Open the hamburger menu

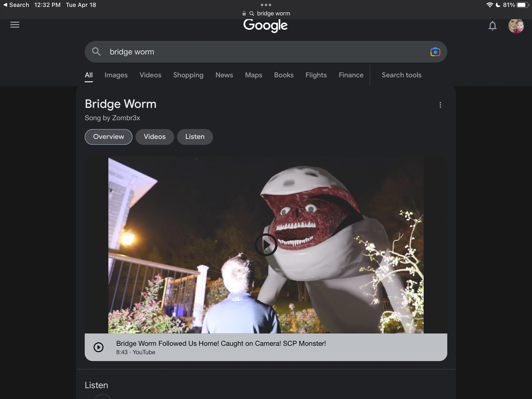click(15, 25)
